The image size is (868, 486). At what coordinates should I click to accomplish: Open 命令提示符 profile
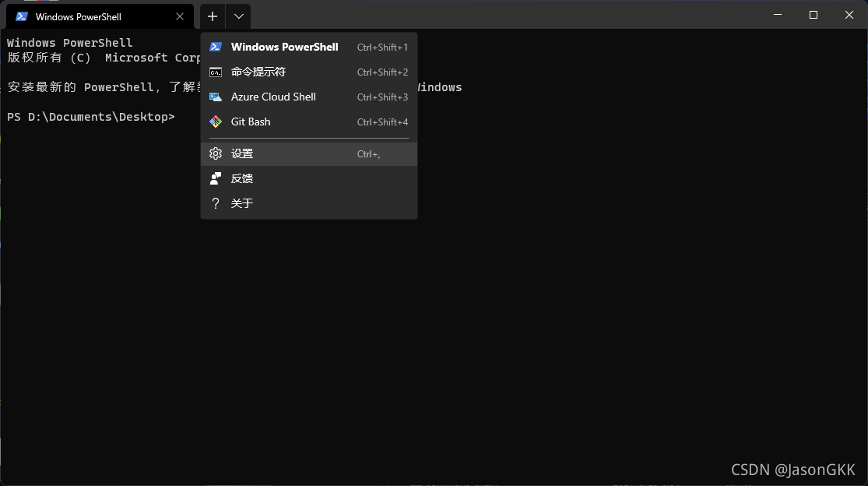309,72
